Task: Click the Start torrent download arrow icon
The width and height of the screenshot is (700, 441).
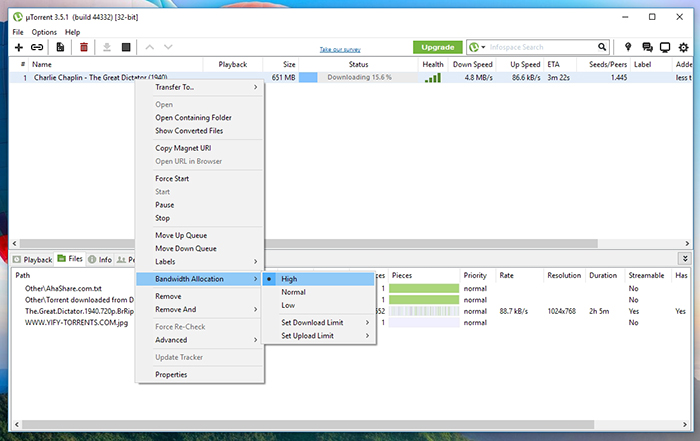Action: tap(107, 47)
